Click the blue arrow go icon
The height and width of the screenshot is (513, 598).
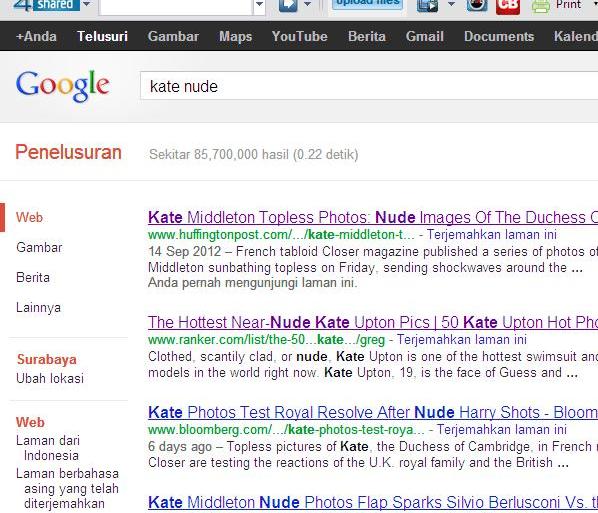[288, 5]
